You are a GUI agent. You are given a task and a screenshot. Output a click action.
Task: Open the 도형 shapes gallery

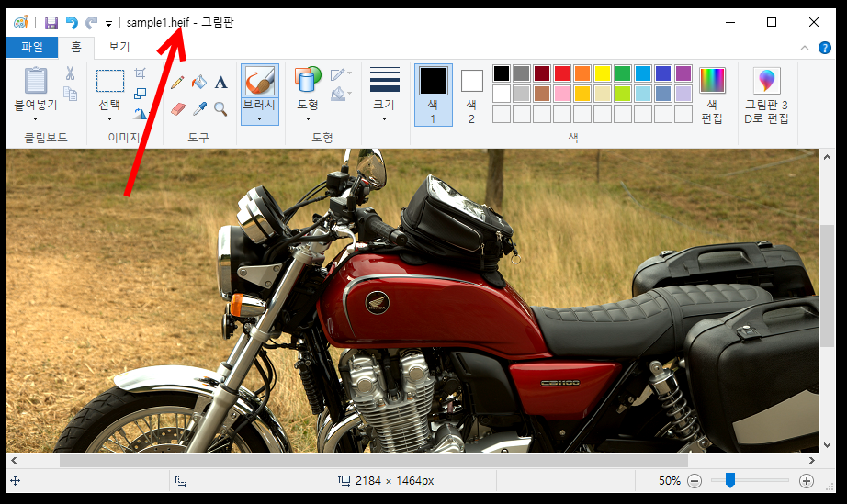pos(308,80)
